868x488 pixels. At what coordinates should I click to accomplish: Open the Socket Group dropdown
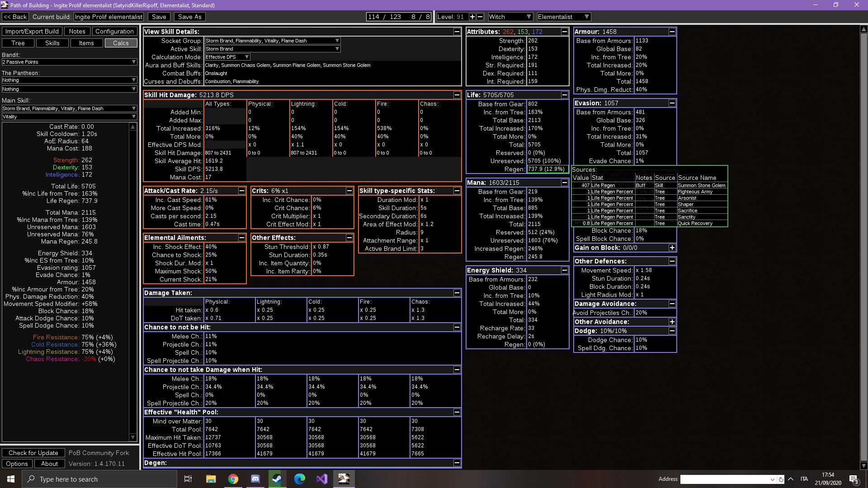(273, 41)
